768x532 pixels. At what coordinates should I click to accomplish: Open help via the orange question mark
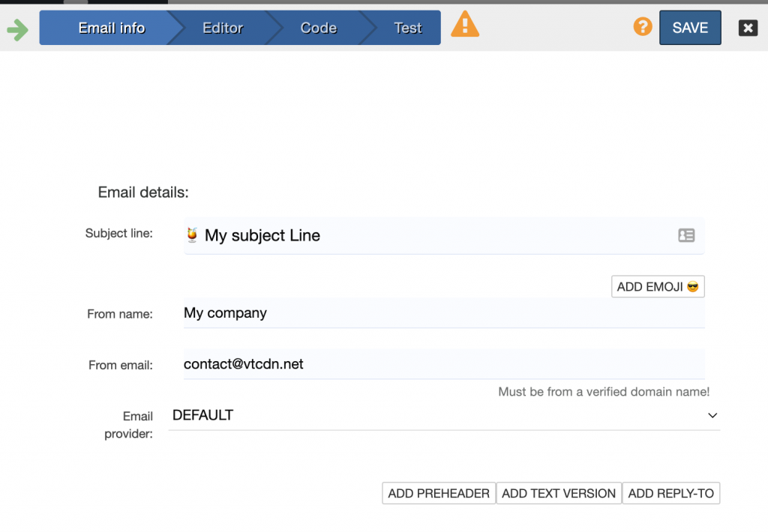click(642, 26)
